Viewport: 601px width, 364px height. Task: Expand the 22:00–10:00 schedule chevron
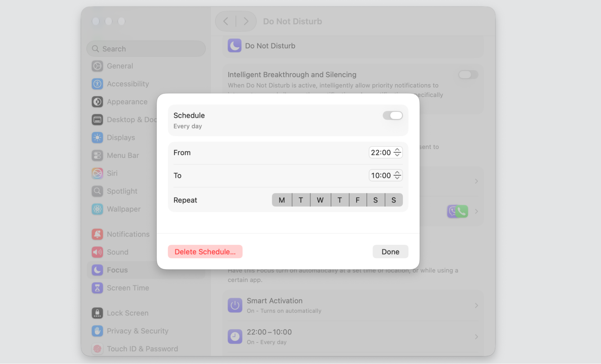coord(476,337)
